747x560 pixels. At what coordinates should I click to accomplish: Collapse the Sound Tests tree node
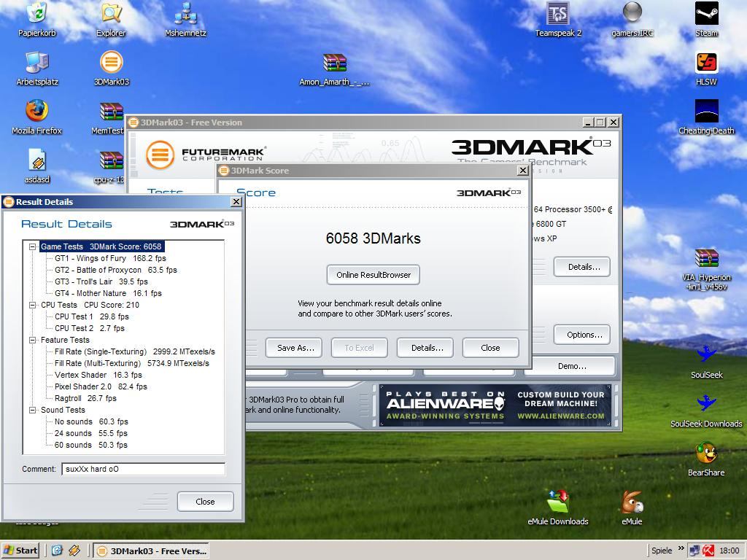(32, 410)
